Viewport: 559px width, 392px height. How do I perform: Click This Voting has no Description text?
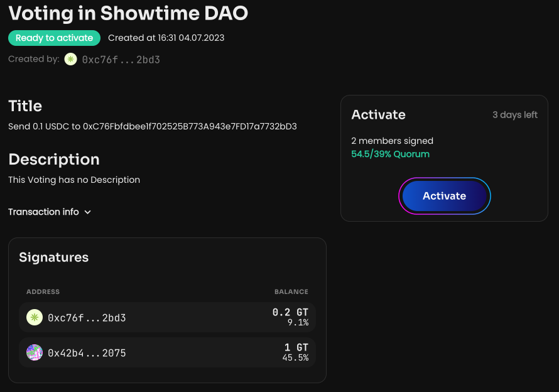pos(74,180)
